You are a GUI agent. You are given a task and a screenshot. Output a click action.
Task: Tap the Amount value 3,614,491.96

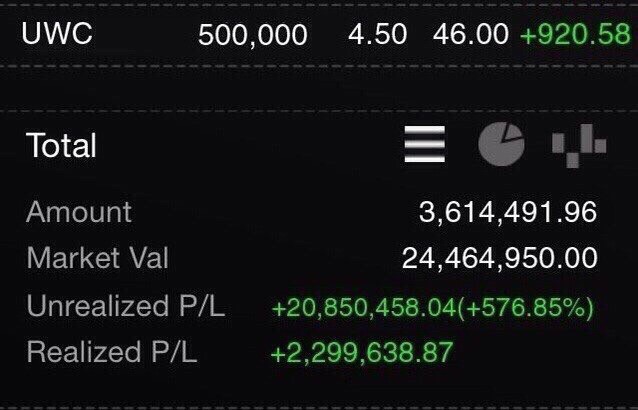pos(508,212)
